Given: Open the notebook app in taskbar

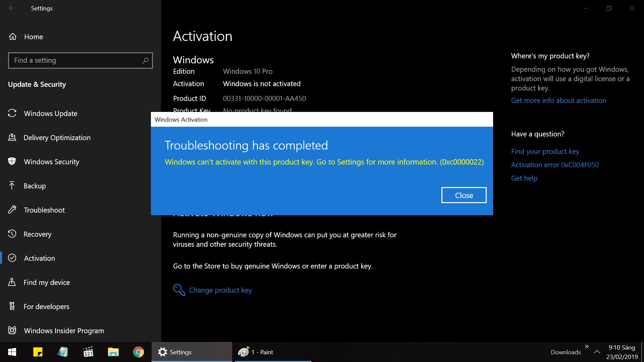Looking at the screenshot, I should point(63,352).
